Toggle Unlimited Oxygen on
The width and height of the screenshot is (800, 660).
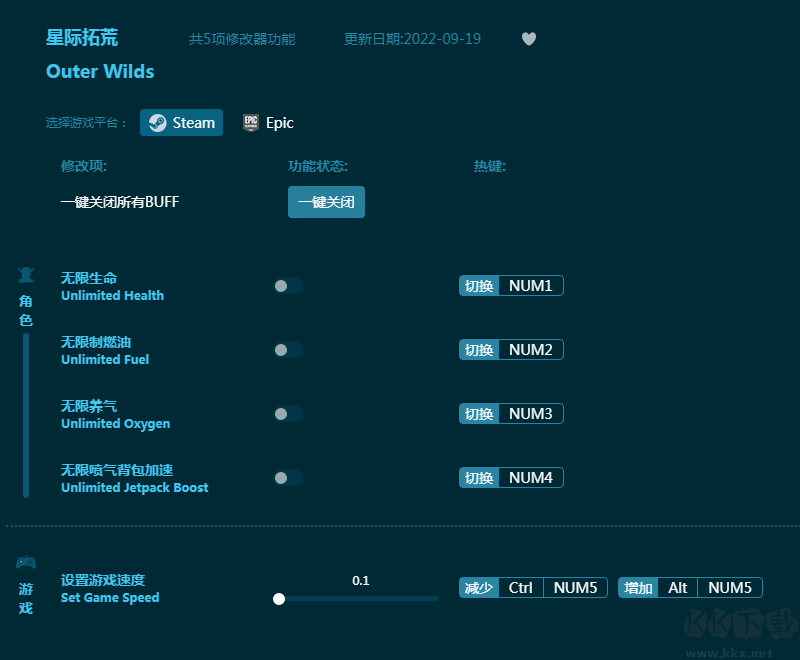point(288,414)
